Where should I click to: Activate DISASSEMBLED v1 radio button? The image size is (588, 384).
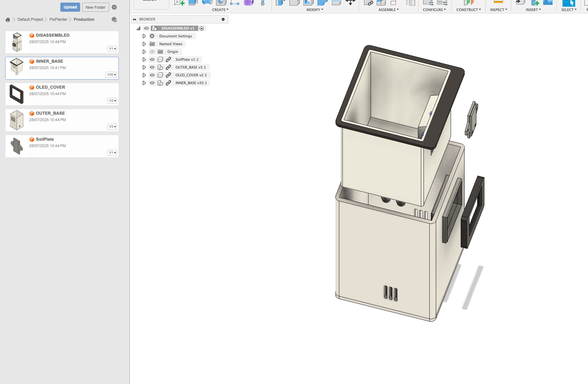click(202, 29)
